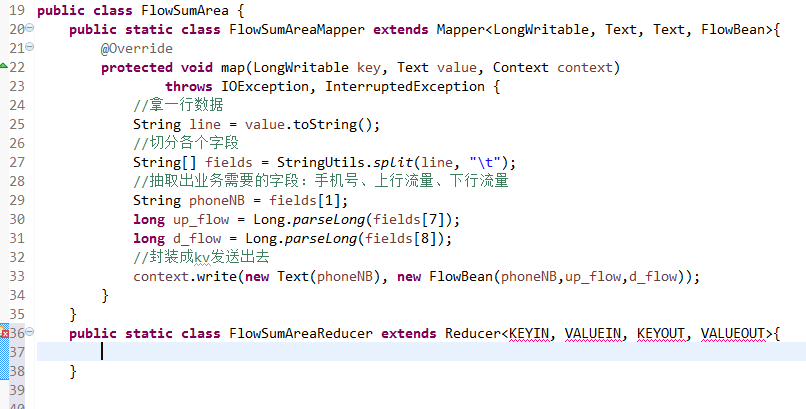Collapse the FlowSumAreaMapper class fold at line 20
The height and width of the screenshot is (409, 806).
(x=30, y=28)
